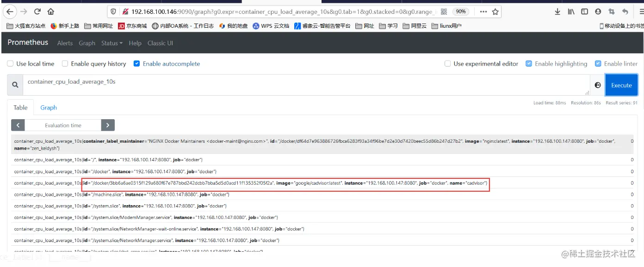Screen dimensions: 644x267
Task: Select the Table tab
Action: [x=20, y=108]
